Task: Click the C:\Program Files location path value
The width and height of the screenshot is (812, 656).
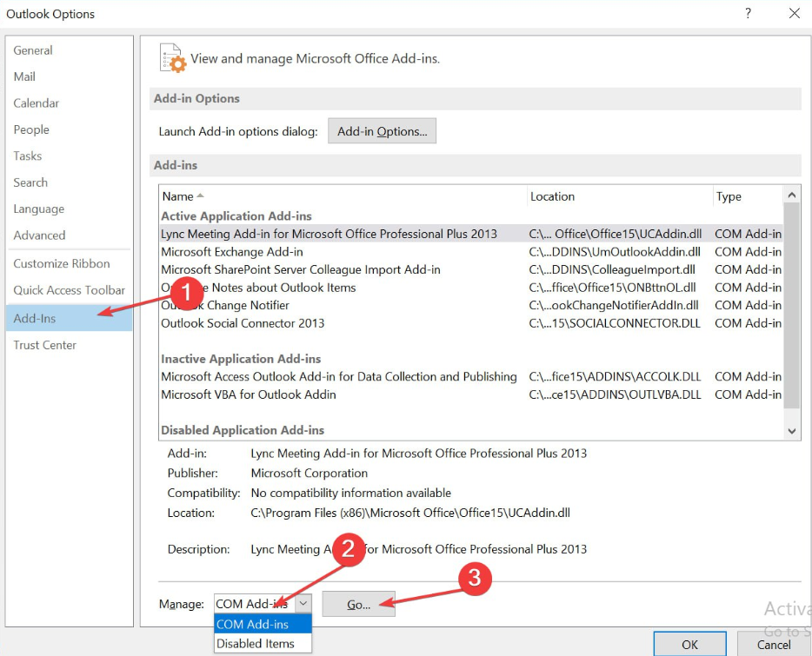Action: coord(410,514)
